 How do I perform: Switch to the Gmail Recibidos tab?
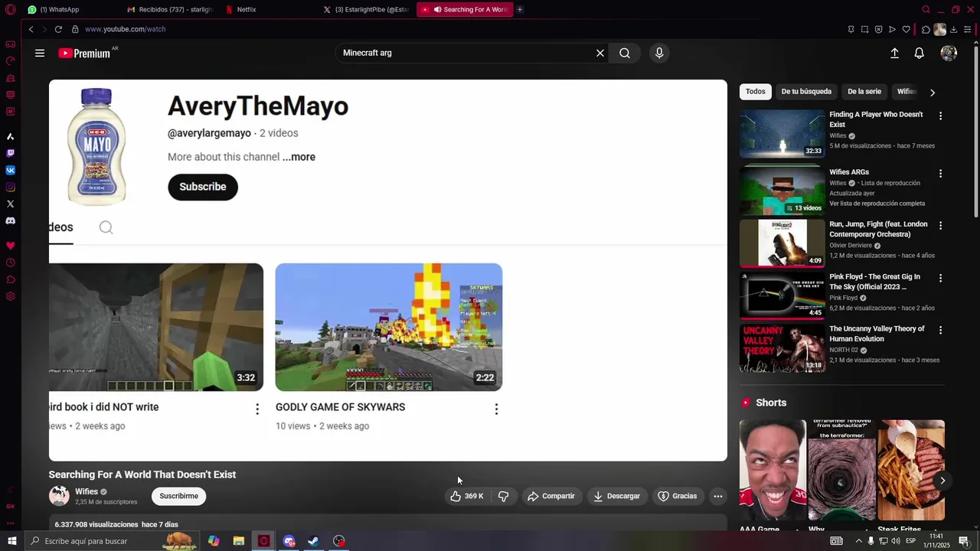(x=171, y=9)
